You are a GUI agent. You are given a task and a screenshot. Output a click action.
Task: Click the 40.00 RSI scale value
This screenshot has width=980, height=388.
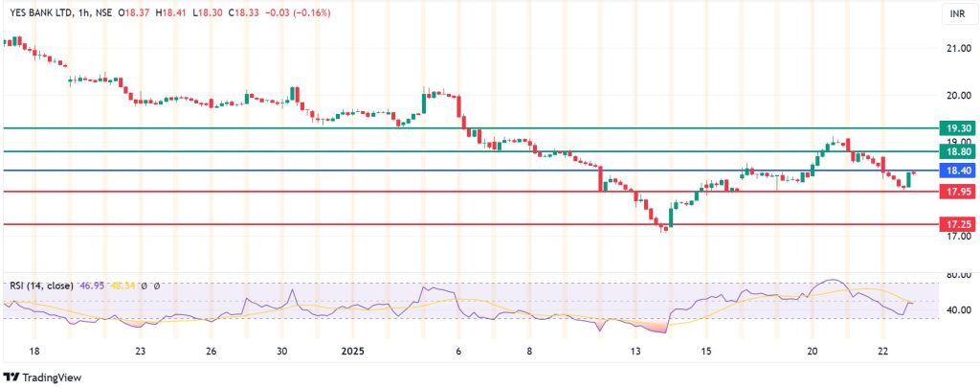[958, 309]
